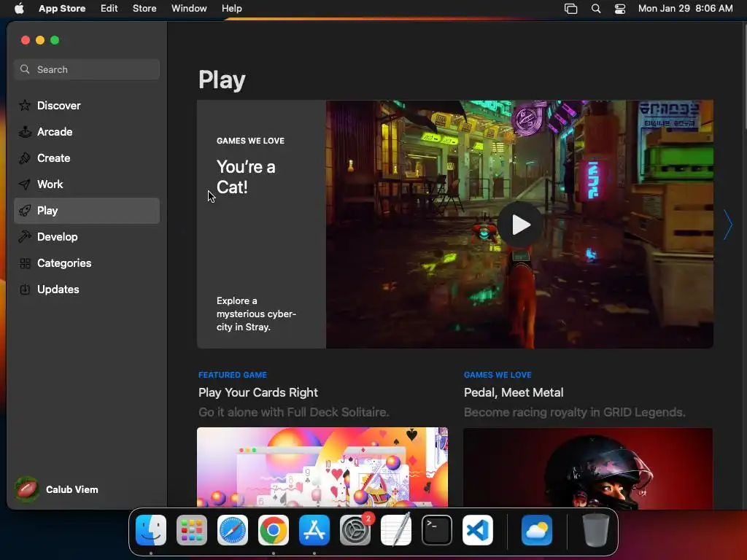The height and width of the screenshot is (560, 747).
Task: Click the App Store icon in Dock
Action: point(314,530)
